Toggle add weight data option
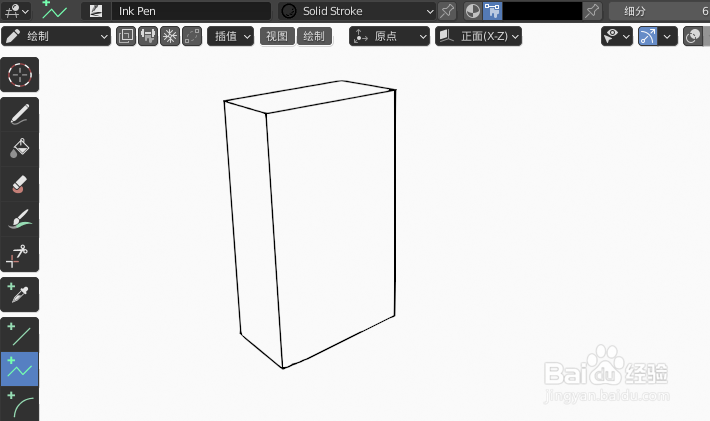Screen dimensions: 710x421 click(148, 36)
